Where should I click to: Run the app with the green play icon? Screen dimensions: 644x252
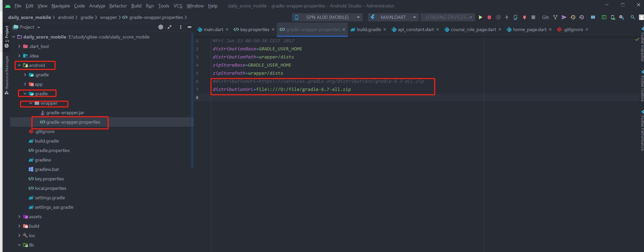point(480,17)
